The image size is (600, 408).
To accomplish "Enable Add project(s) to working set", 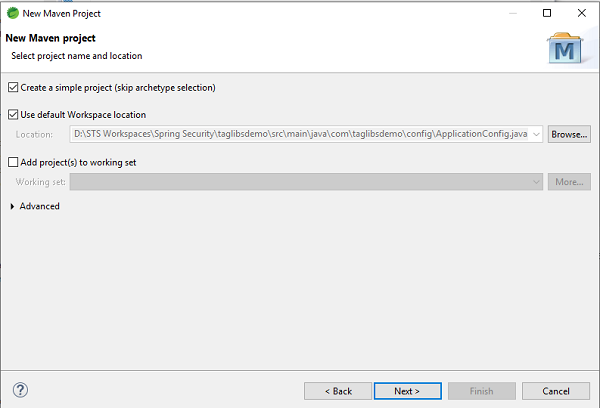I will pyautogui.click(x=12, y=162).
